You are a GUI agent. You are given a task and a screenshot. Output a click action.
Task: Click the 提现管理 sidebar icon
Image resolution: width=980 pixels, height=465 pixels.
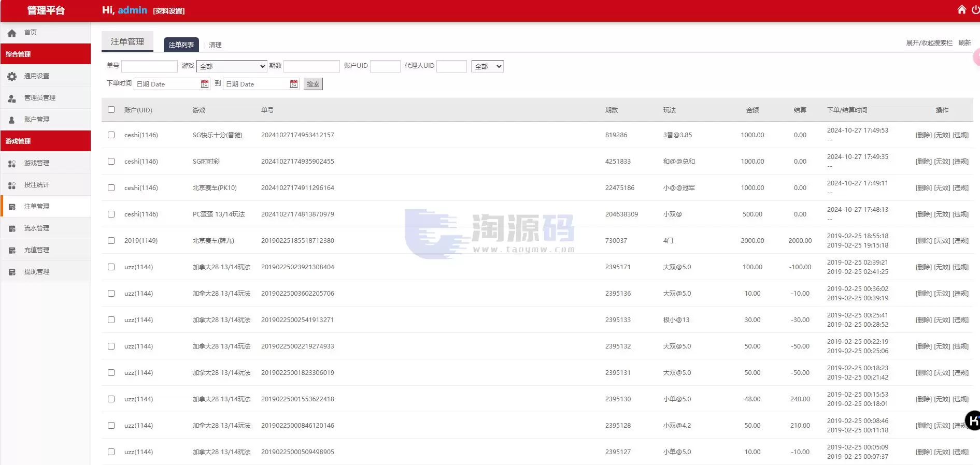(x=11, y=272)
